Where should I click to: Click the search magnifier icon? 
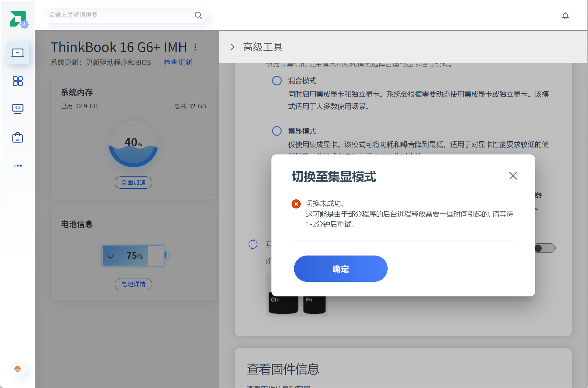point(198,15)
